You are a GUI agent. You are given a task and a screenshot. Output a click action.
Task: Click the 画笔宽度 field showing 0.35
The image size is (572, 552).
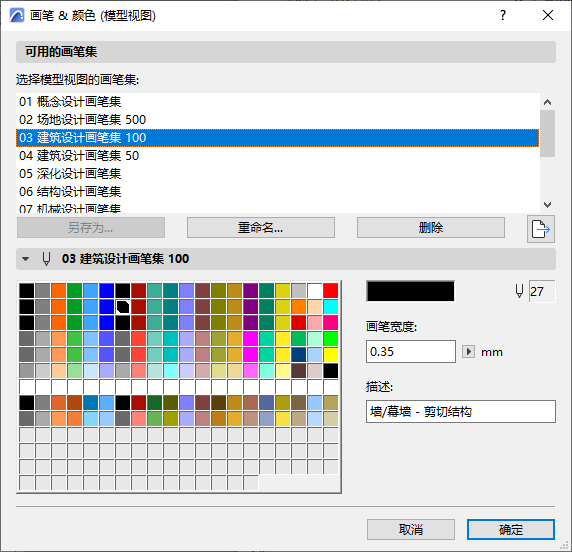pyautogui.click(x=411, y=352)
